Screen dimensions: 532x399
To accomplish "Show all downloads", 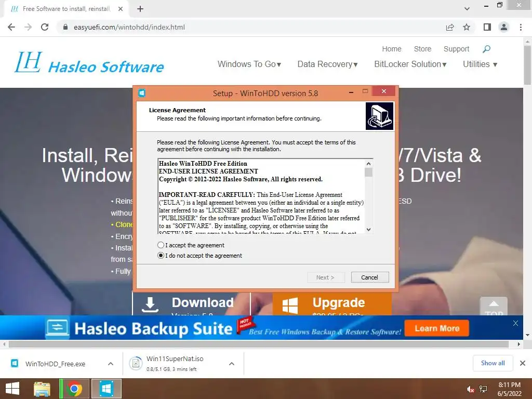I will 493,363.
